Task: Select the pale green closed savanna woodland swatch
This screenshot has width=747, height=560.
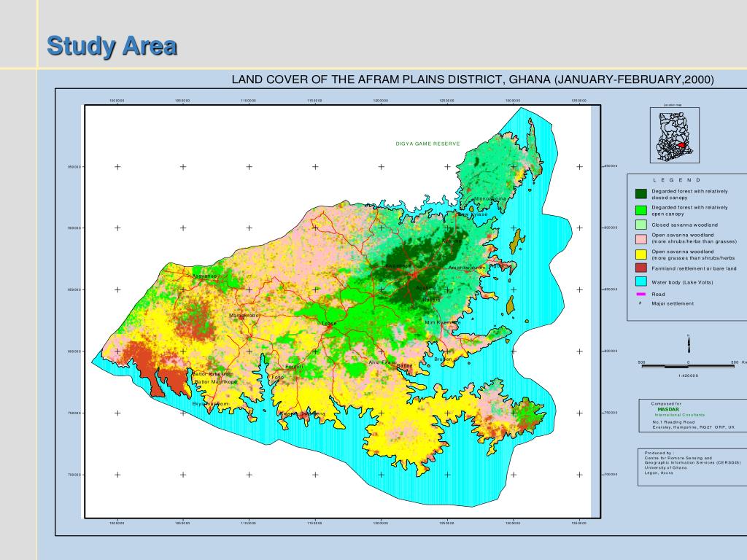Action: click(640, 225)
